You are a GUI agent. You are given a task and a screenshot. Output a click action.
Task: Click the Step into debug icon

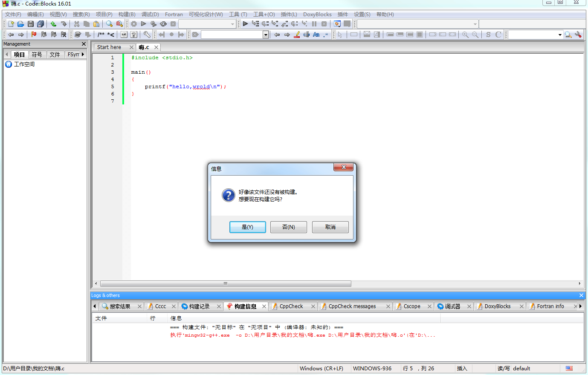pyautogui.click(x=275, y=24)
